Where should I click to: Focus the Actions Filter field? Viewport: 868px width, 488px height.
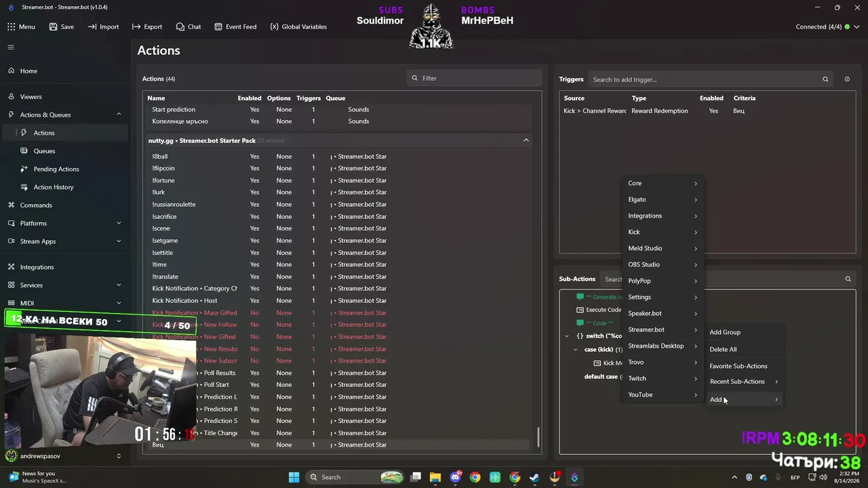(x=474, y=78)
